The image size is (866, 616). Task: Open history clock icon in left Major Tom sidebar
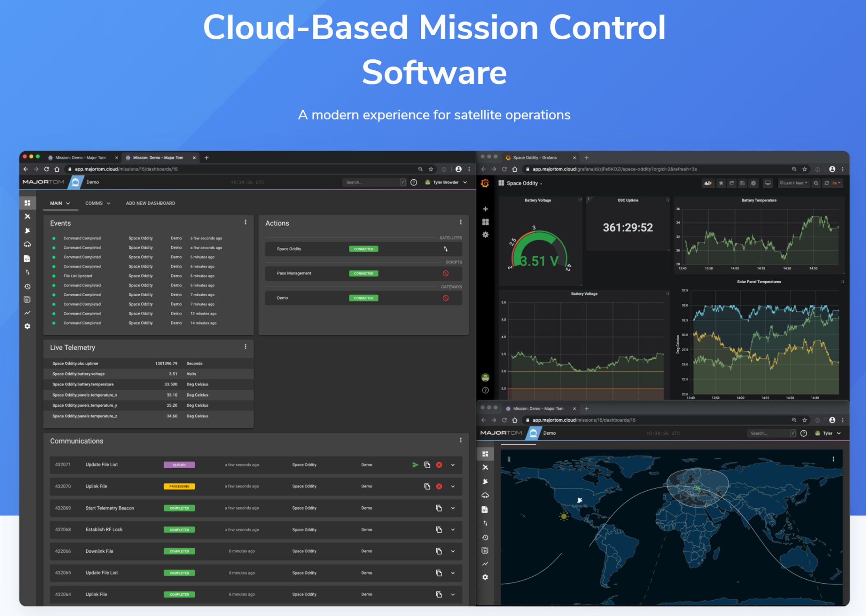click(x=28, y=287)
